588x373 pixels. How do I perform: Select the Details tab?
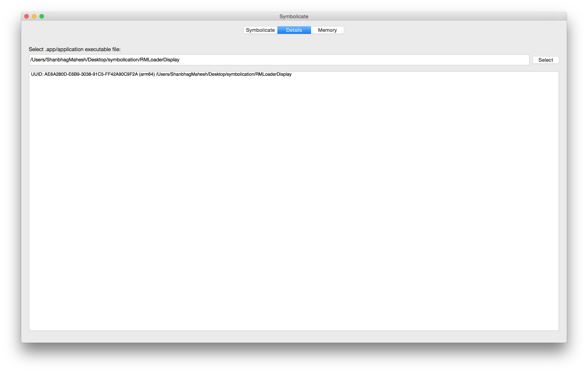[x=294, y=30]
